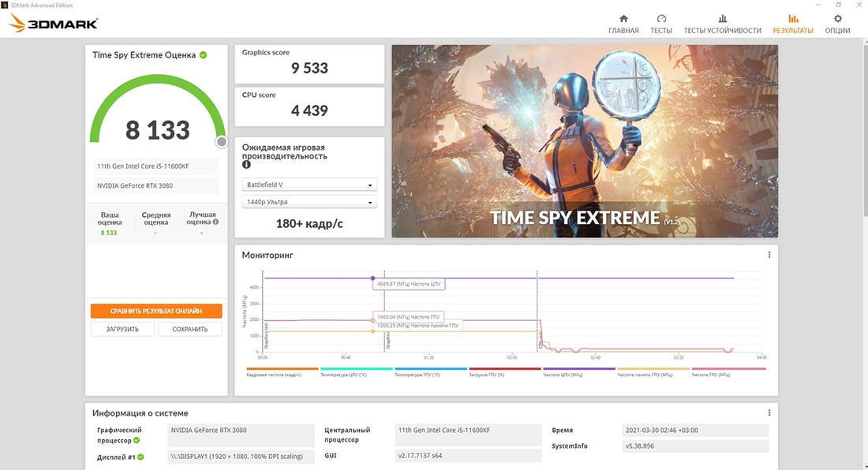Click the CPU frequency data point on the chart
Viewport: 868px width, 470px height.
point(372,278)
